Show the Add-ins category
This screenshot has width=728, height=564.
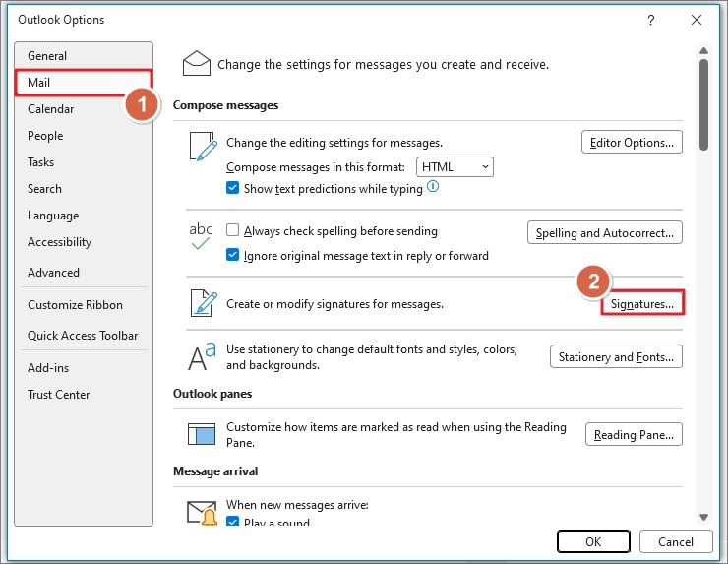[84, 367]
